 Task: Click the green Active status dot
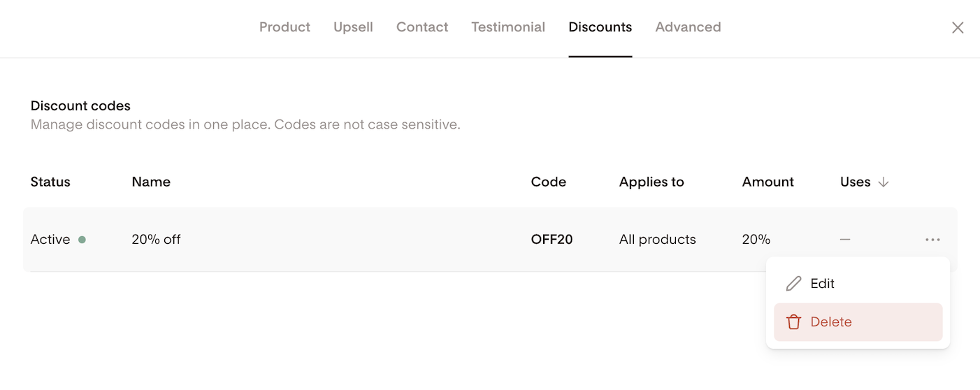click(x=82, y=240)
